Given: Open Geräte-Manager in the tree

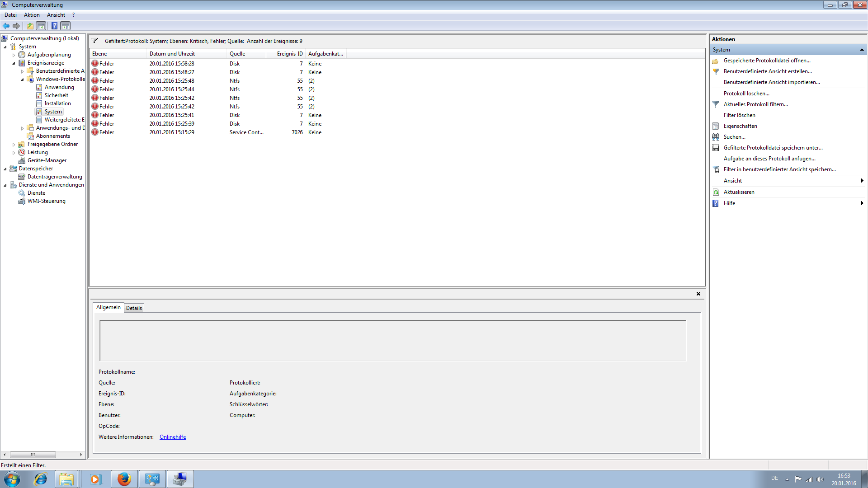Looking at the screenshot, I should [47, 160].
